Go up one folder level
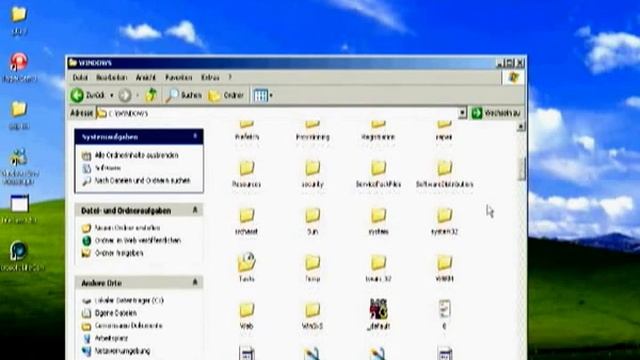Screen dimensions: 640x360 (151, 95)
